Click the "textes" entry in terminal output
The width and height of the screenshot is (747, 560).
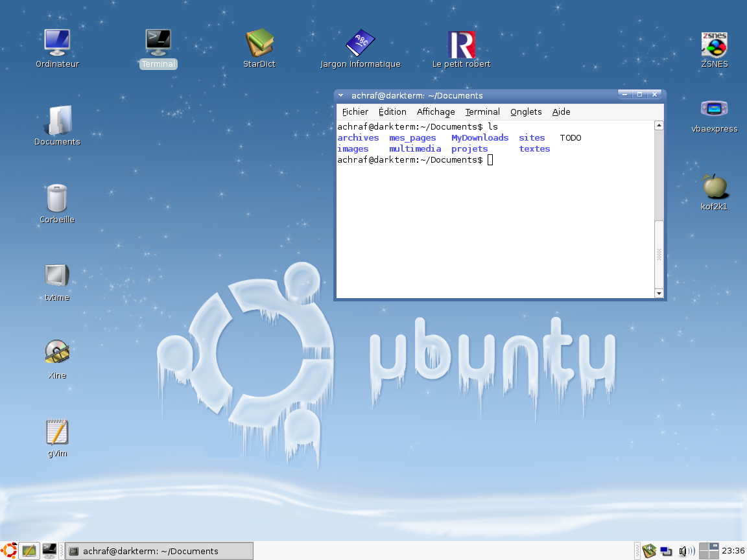coord(534,149)
